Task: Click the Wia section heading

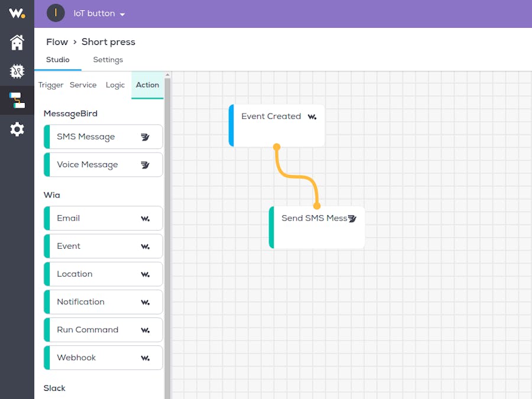Action: pos(51,195)
